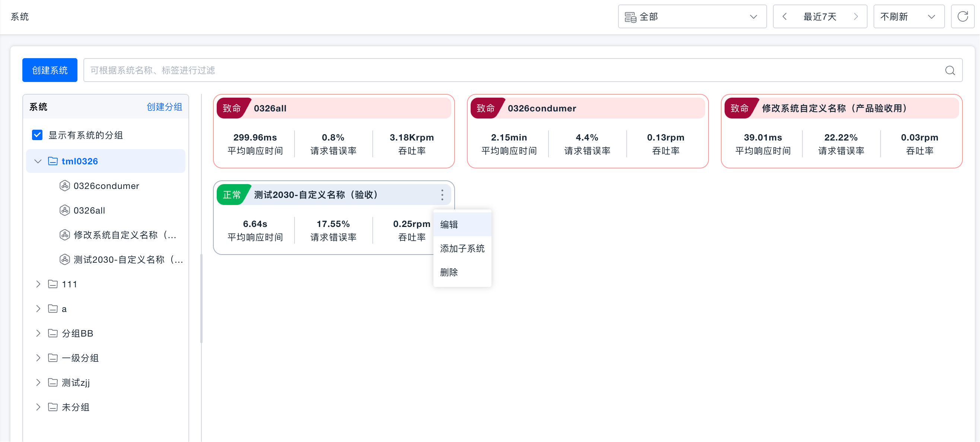
Task: Select 测试2030-自定义名称 in the system tree
Action: 128,260
